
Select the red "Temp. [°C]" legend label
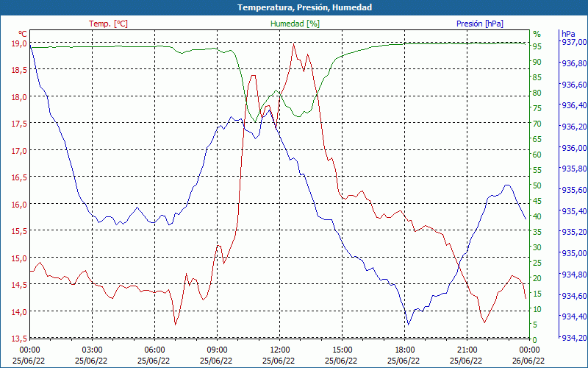pos(108,24)
